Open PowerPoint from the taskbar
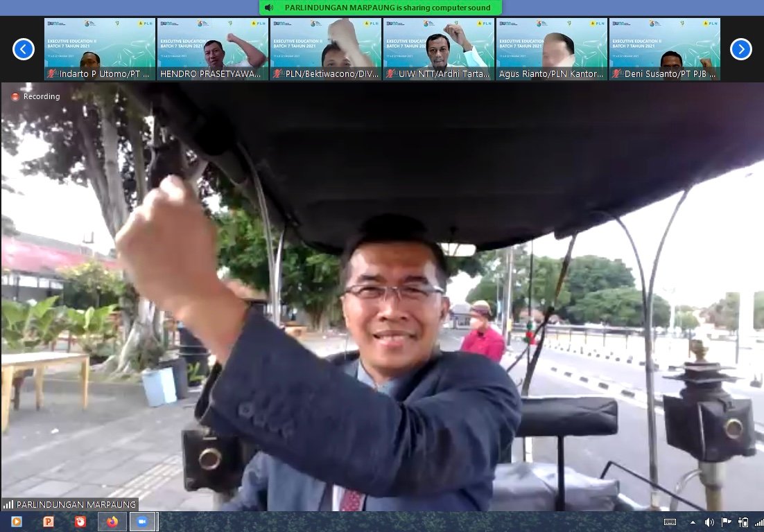The width and height of the screenshot is (764, 532). coord(49,522)
